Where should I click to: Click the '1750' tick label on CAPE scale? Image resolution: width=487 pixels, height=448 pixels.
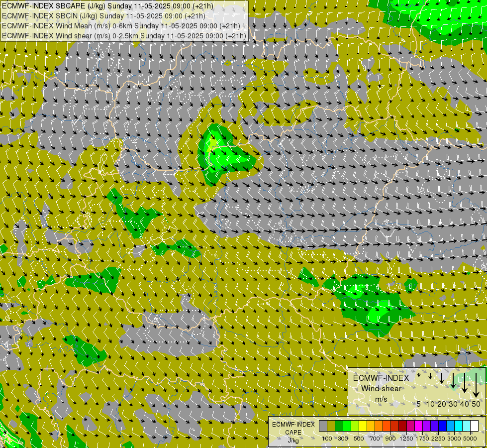click(422, 439)
